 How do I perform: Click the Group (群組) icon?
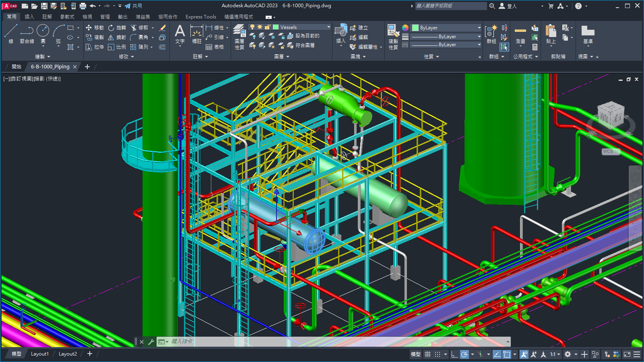click(491, 34)
